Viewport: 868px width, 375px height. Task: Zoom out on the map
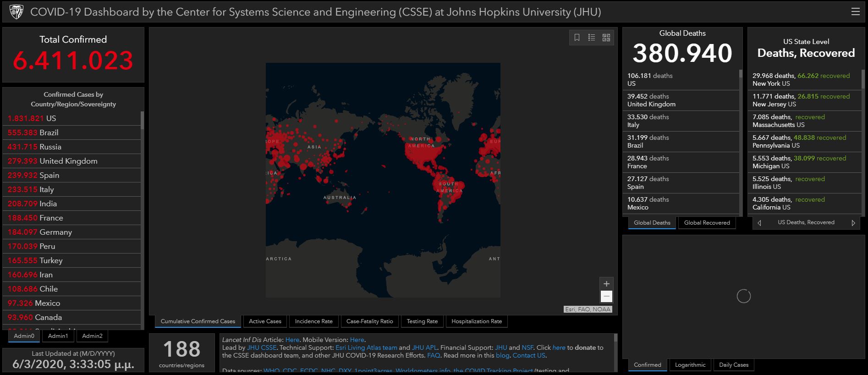(606, 296)
